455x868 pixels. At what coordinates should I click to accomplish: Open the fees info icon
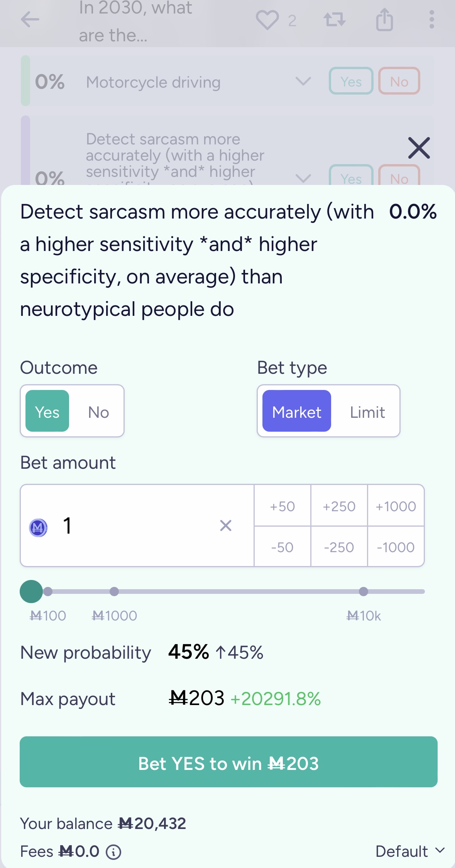click(x=113, y=852)
